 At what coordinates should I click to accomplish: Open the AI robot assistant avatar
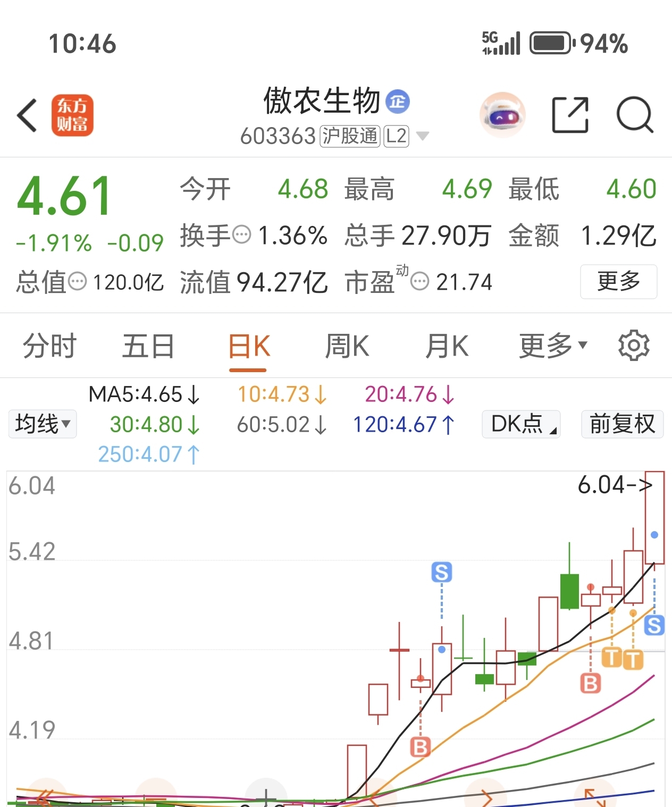coord(502,115)
